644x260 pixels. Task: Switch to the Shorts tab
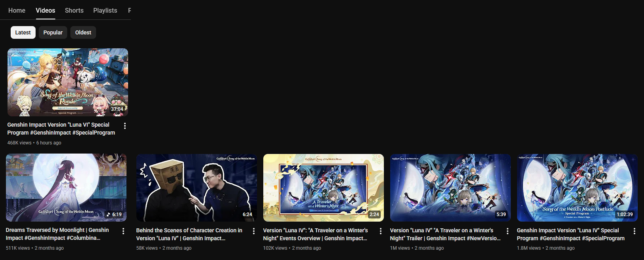coord(74,10)
